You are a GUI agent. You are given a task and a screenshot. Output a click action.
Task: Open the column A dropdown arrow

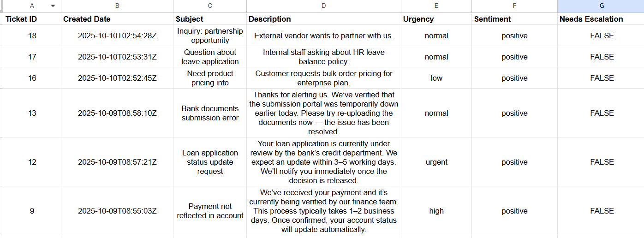[x=53, y=6]
